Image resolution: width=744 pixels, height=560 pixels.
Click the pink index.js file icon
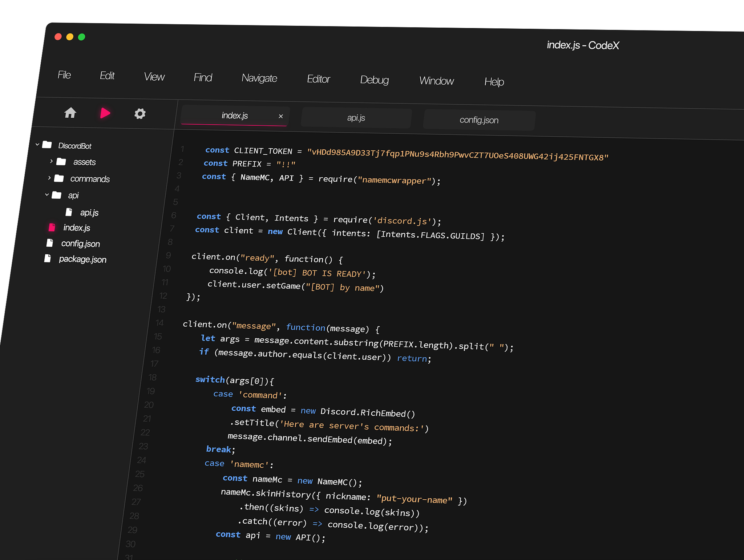(x=52, y=227)
